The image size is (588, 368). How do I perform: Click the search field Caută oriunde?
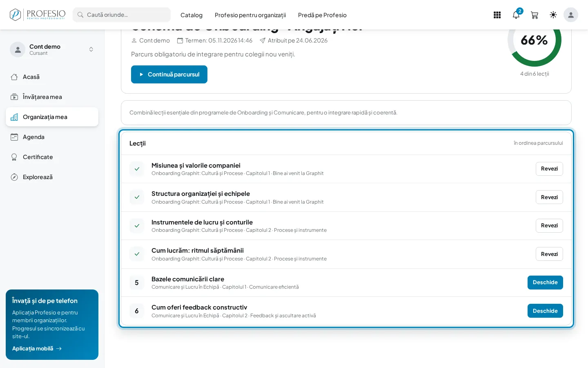click(x=122, y=15)
